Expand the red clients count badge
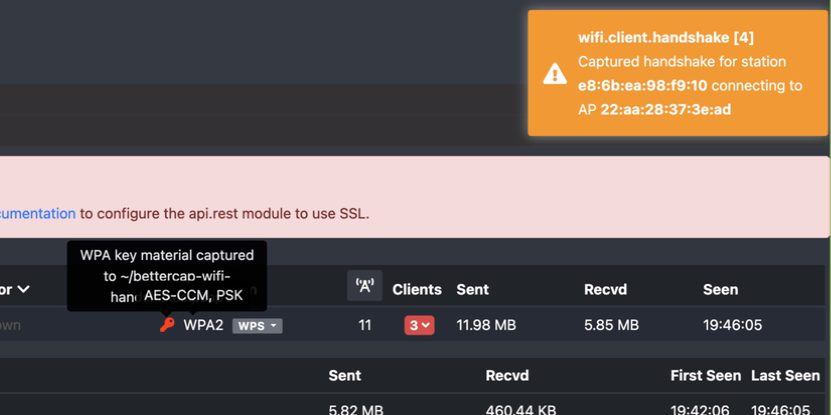Image resolution: width=831 pixels, height=415 pixels. point(419,325)
